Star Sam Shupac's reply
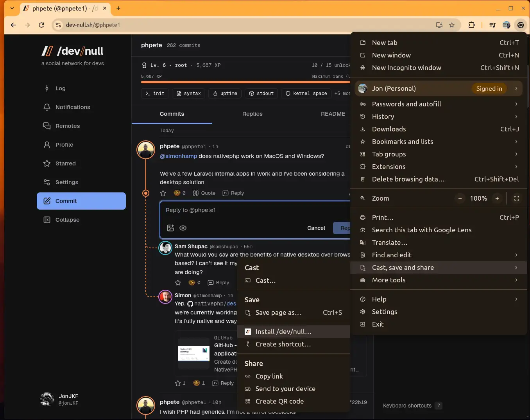This screenshot has height=420, width=530. 178,283
